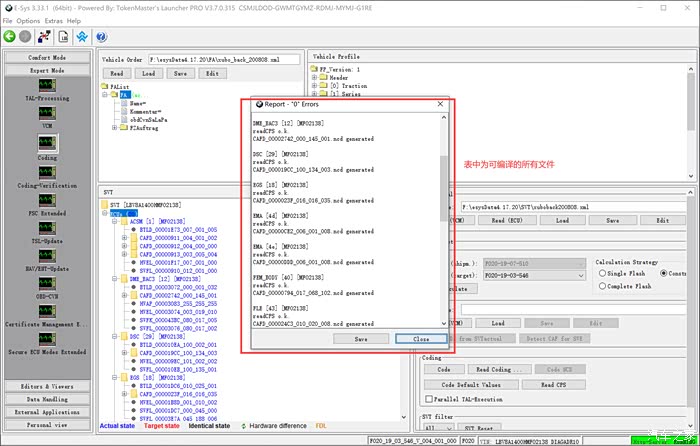This screenshot has width=700, height=446.
Task: Open the Coding-Verification module icon
Action: (x=47, y=173)
